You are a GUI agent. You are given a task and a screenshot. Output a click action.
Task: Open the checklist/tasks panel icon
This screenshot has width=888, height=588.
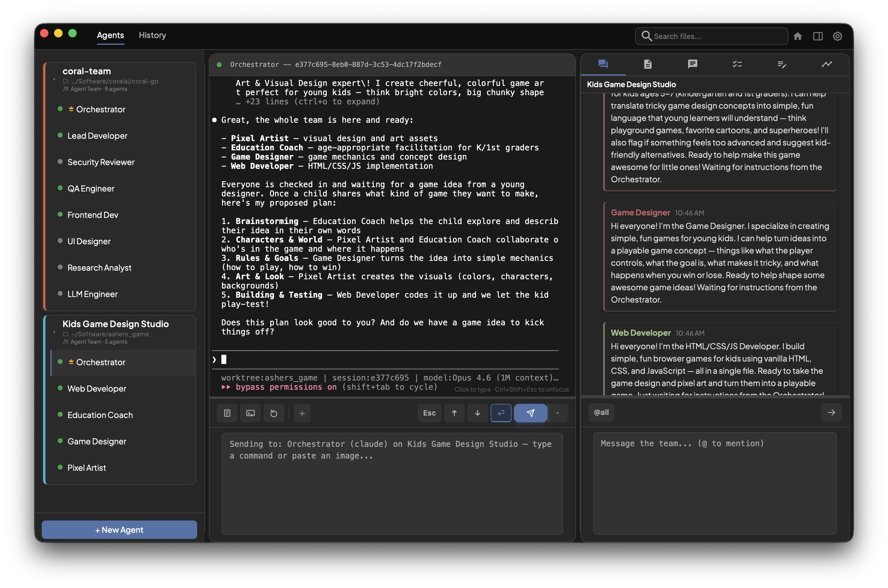737,64
